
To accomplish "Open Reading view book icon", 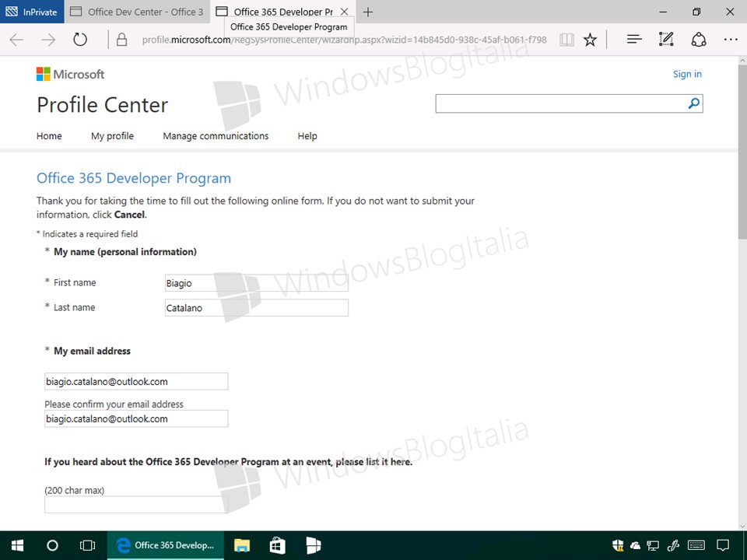I will coord(566,40).
